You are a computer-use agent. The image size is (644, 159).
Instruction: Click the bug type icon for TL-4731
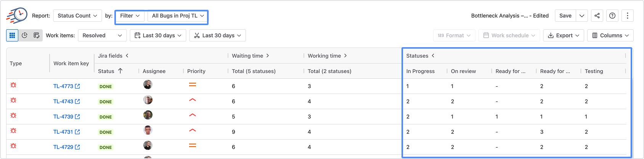(13, 130)
